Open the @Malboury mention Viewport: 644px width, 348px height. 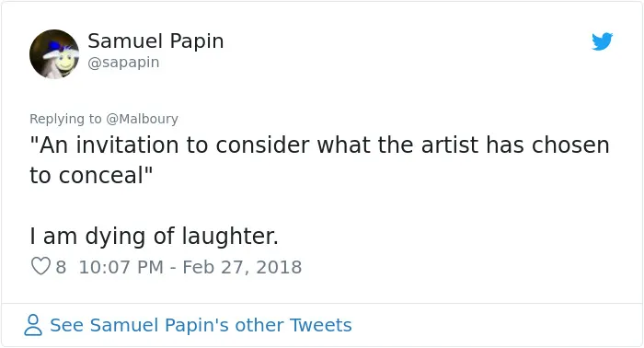(x=142, y=119)
